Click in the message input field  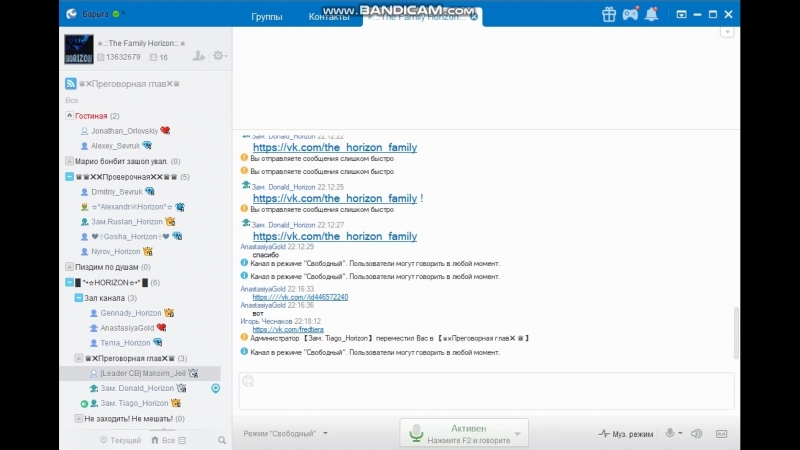point(487,391)
